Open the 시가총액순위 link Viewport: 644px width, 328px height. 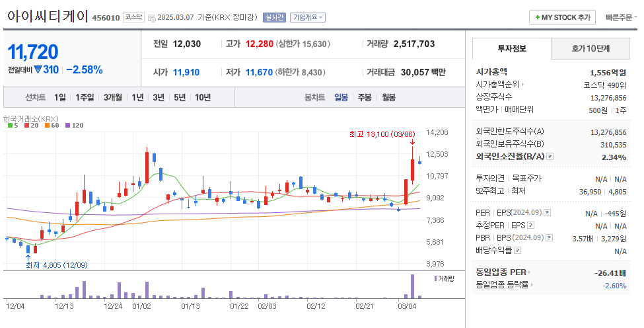497,84
